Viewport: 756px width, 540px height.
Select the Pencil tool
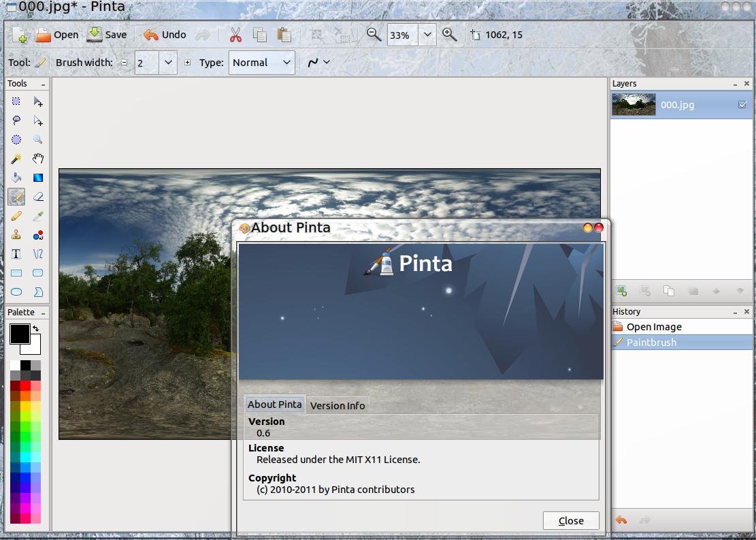pos(16,216)
